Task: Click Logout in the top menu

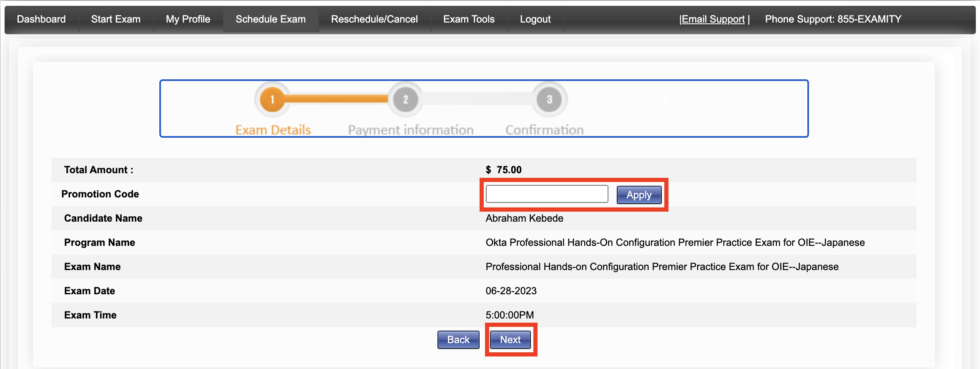Action: [x=535, y=19]
